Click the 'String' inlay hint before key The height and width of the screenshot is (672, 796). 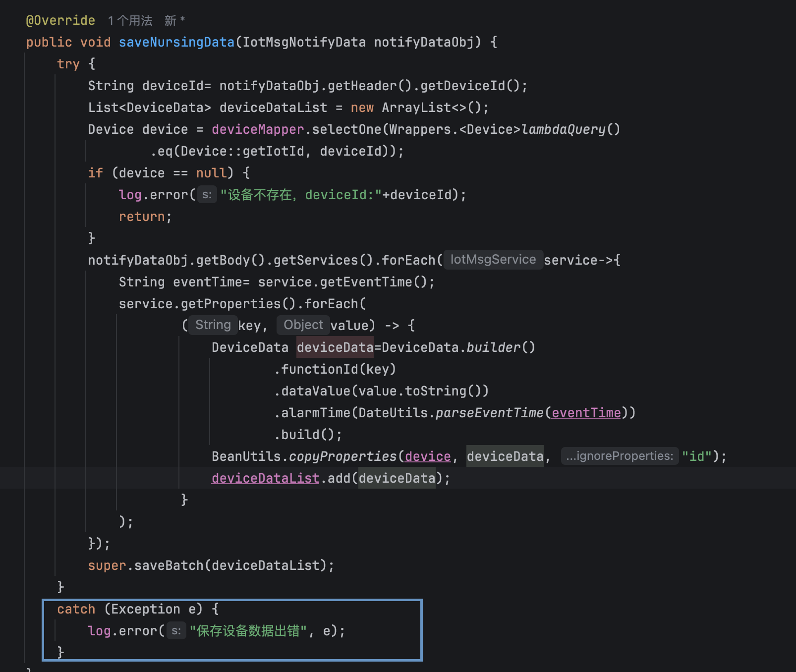tap(213, 325)
